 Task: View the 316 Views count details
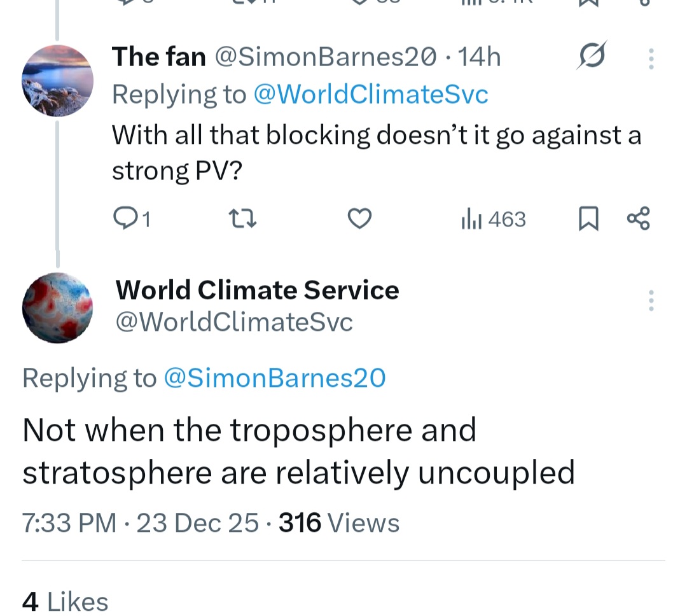tap(339, 523)
